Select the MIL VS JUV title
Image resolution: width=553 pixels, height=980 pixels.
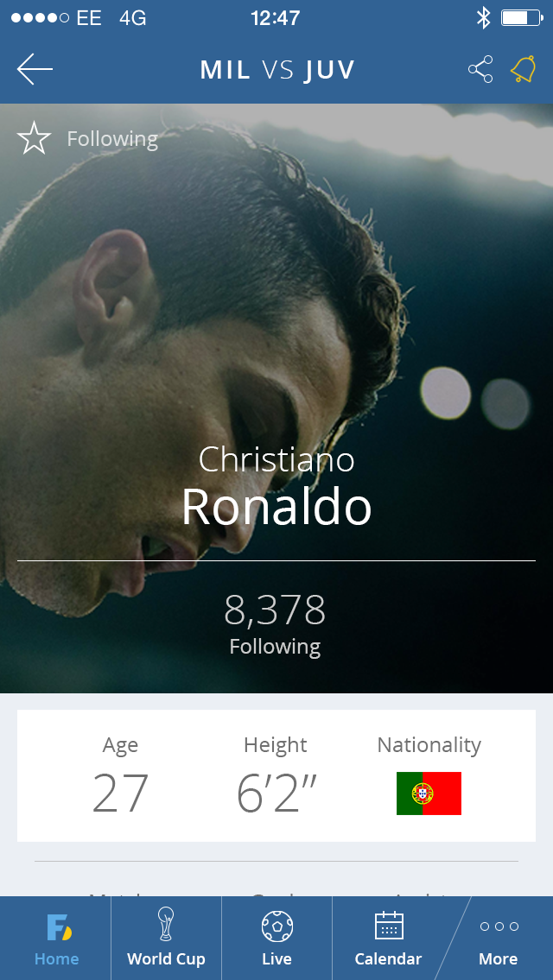pyautogui.click(x=277, y=70)
